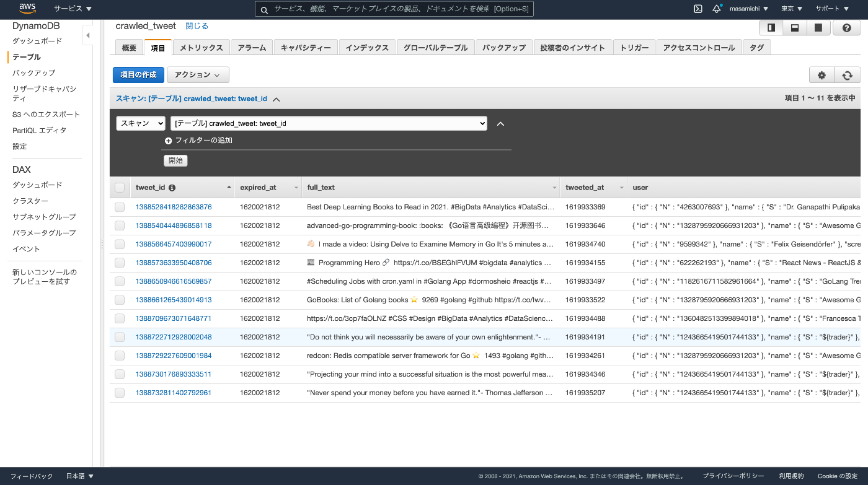Open S3 へのエクスポート in sidebar
Screen dimensions: 868x485
click(46, 115)
